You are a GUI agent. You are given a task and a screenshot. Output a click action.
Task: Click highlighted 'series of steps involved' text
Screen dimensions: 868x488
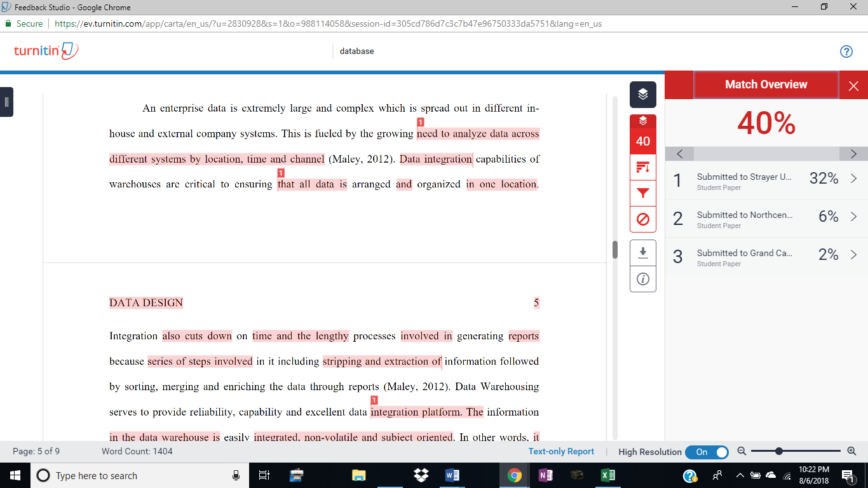(200, 362)
